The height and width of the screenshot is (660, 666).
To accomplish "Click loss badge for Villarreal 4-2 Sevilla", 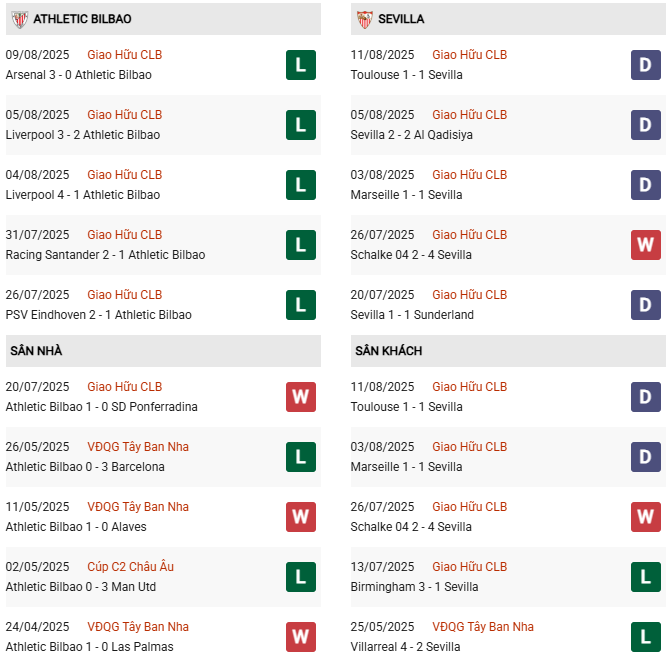I will (646, 637).
